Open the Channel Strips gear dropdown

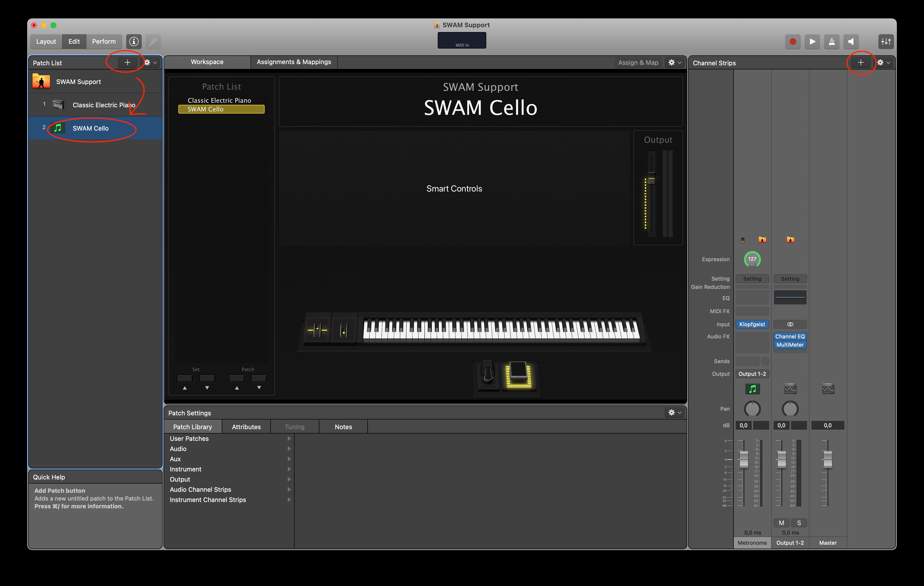click(883, 63)
